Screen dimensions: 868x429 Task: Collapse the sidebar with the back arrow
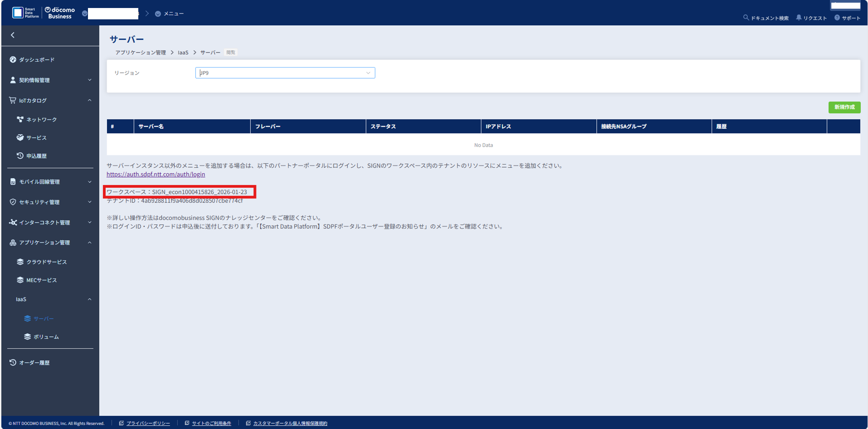coord(12,35)
